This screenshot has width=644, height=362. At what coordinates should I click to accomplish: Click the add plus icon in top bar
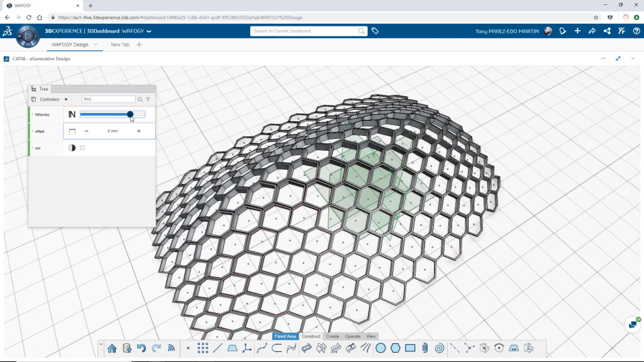coord(577,31)
